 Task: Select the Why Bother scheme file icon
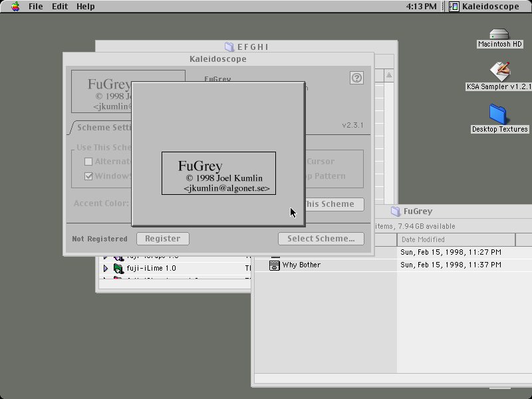pos(274,265)
